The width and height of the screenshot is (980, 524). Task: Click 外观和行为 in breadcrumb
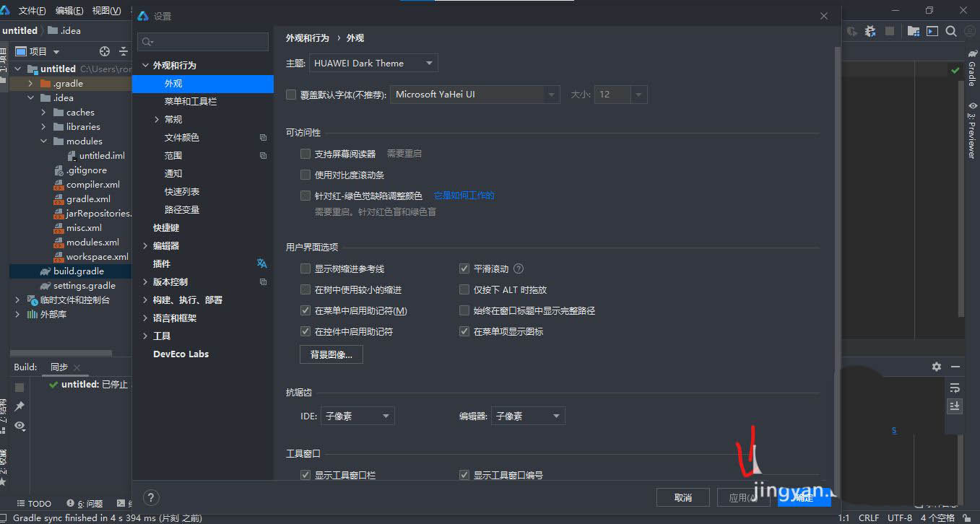(x=307, y=38)
